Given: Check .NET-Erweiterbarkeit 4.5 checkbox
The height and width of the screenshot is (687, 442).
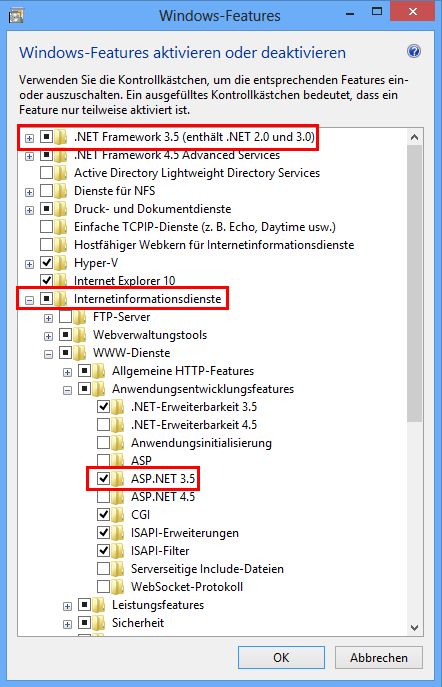Looking at the screenshot, I should coord(103,425).
